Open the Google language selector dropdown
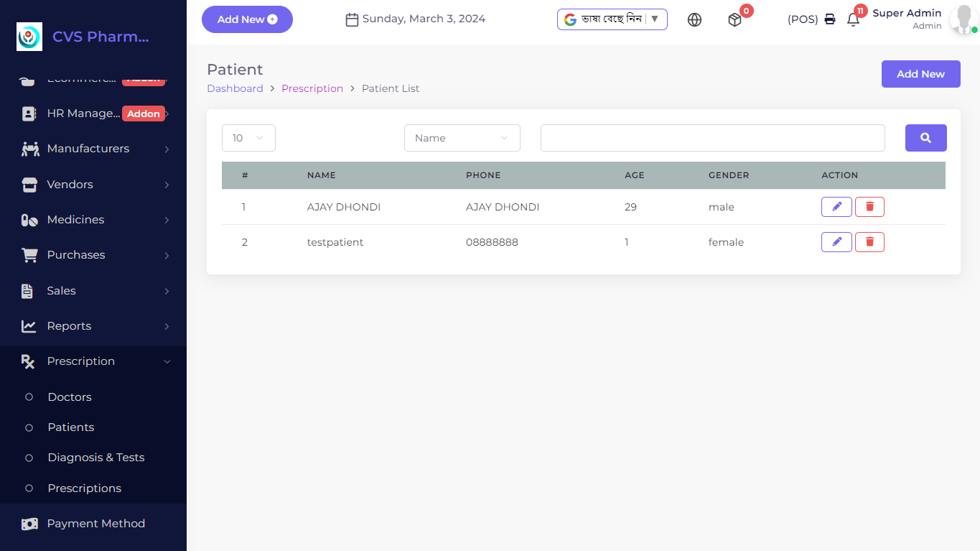Screen dimensions: 980x551 click(612, 19)
